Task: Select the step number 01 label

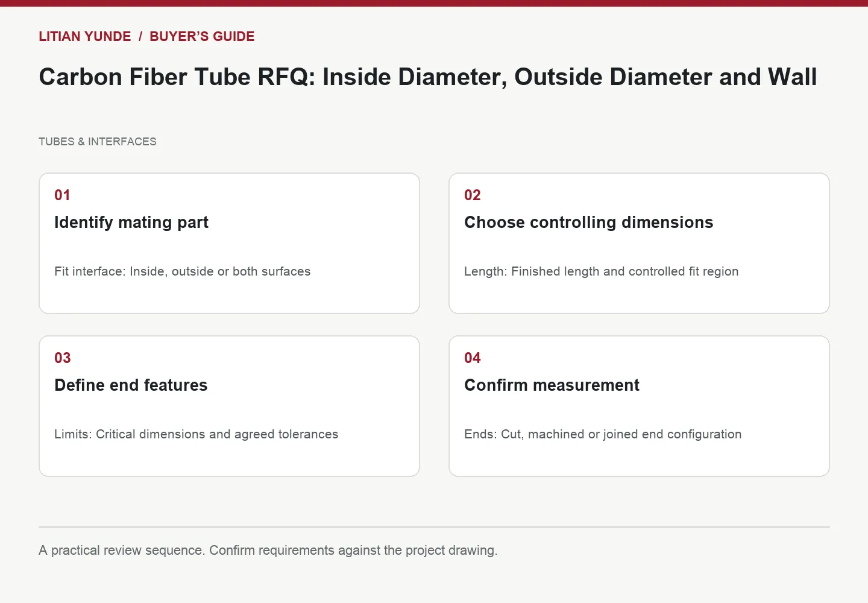Action: [62, 195]
